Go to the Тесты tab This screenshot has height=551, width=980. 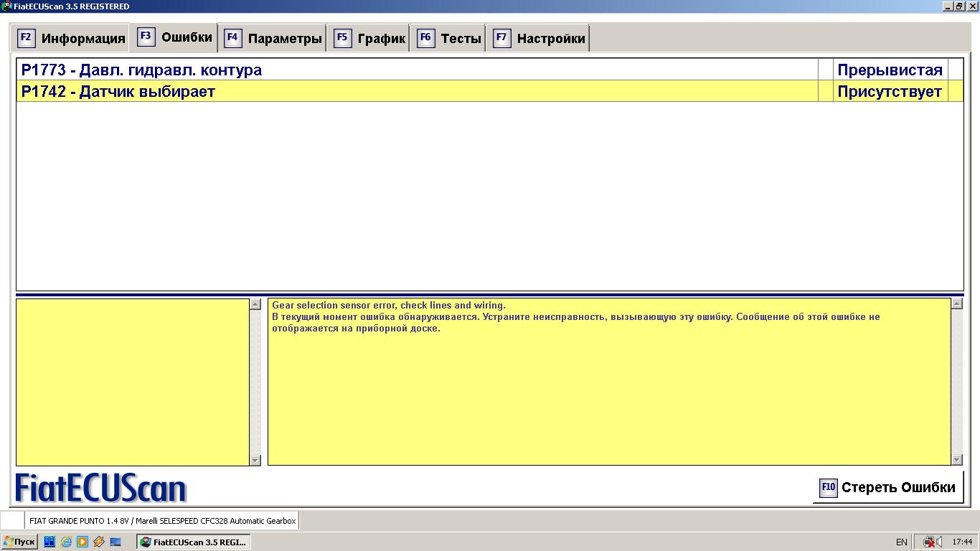point(450,39)
